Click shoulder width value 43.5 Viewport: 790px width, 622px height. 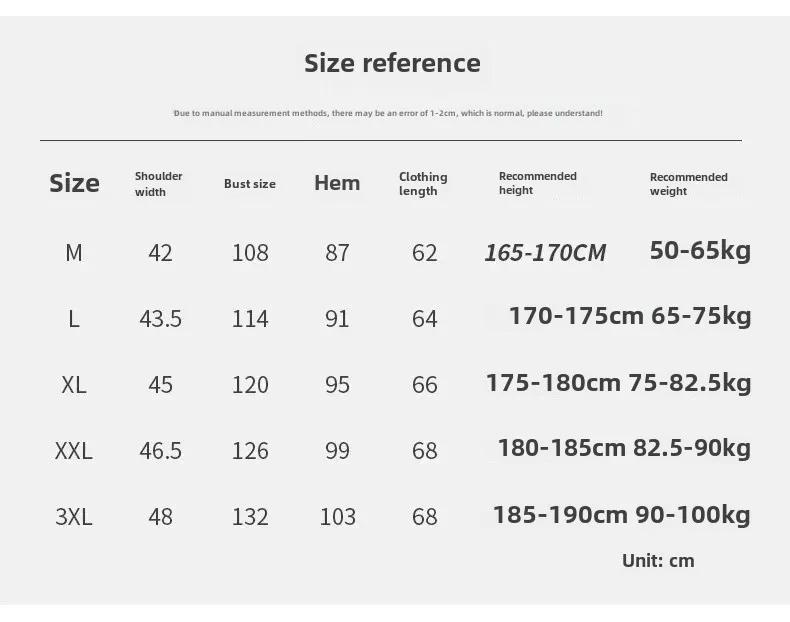[160, 319]
